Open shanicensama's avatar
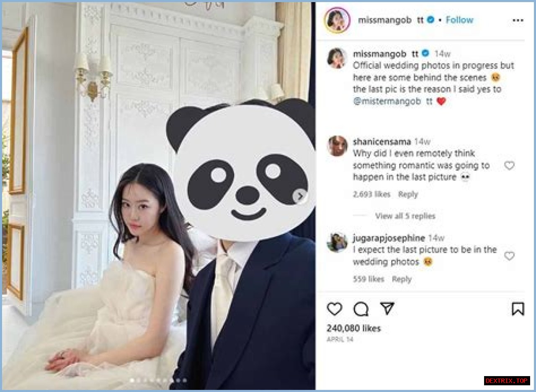 [337, 146]
